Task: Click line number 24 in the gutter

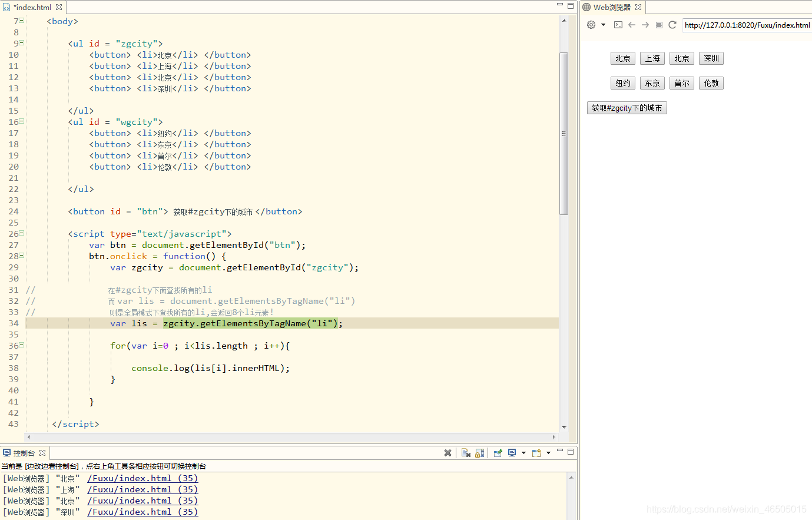Action: tap(14, 211)
